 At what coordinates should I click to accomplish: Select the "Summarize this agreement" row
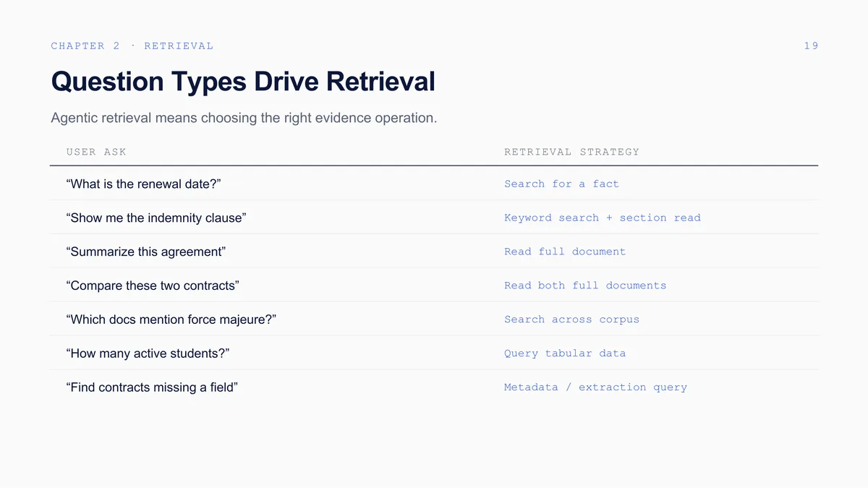(x=434, y=252)
